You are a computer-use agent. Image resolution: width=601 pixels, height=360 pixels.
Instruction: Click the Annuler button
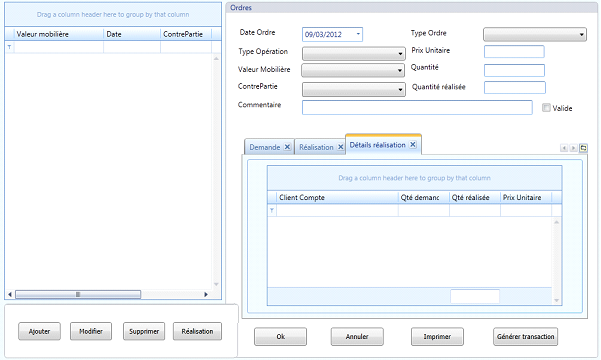[x=357, y=337]
